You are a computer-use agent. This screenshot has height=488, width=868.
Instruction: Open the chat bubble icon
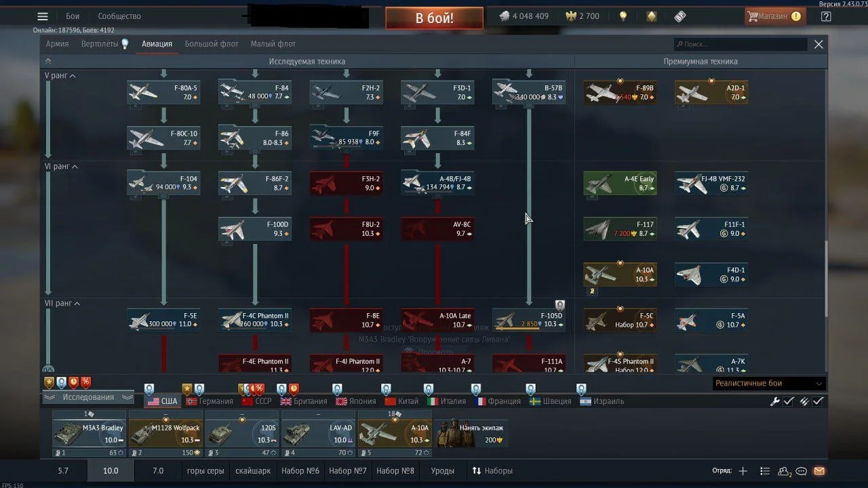[x=802, y=471]
